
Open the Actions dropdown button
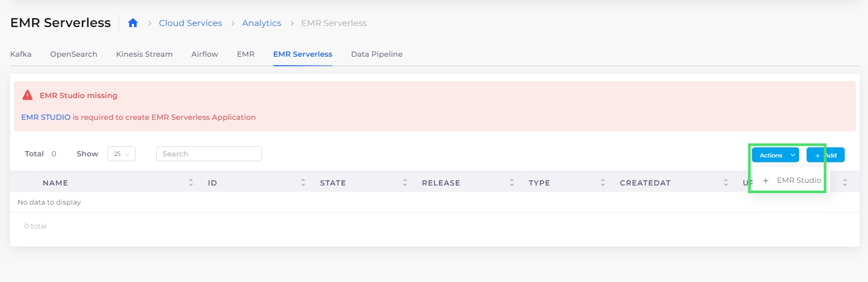[775, 155]
